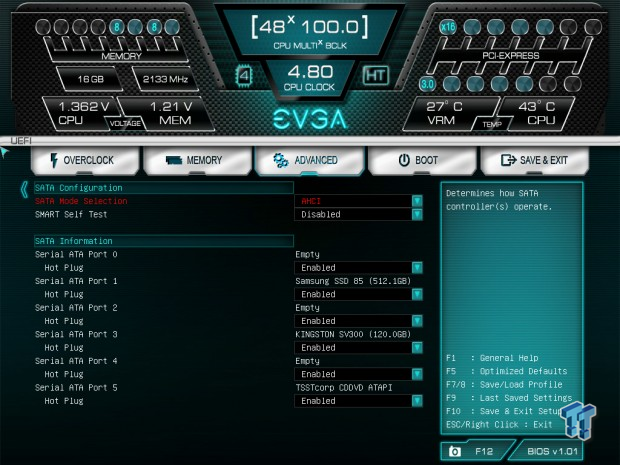Click the ESC/Right Click : Exit help line
Image resolution: width=620 pixels, height=465 pixels.
(x=499, y=424)
